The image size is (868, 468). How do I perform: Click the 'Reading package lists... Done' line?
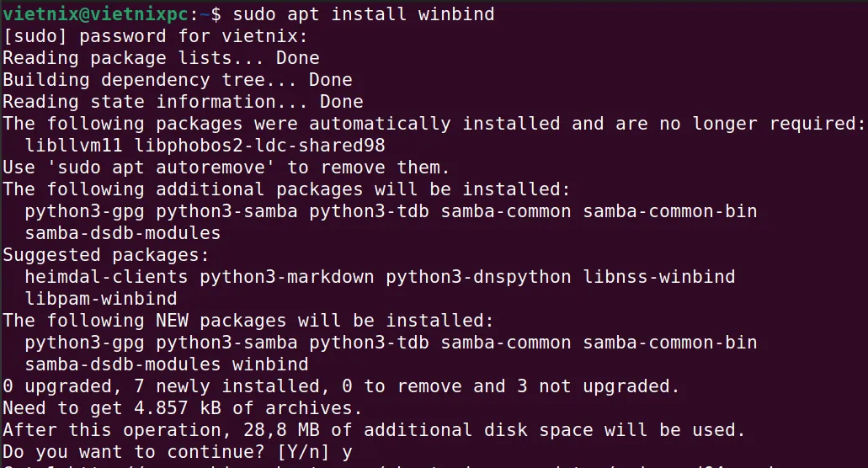coord(161,57)
